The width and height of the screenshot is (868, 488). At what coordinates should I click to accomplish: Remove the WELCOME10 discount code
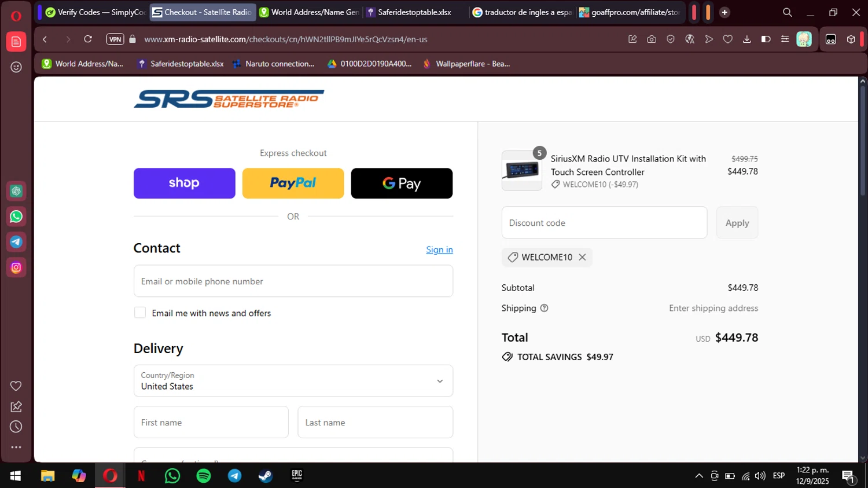pos(582,257)
